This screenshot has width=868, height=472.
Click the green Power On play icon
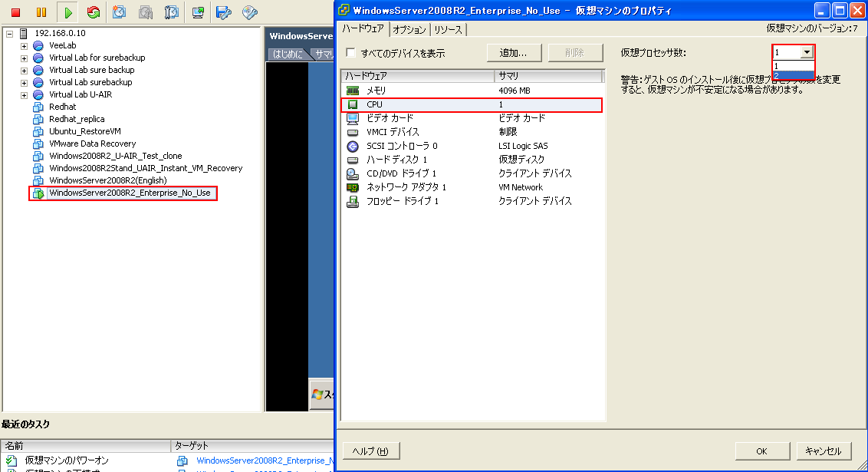[x=67, y=12]
